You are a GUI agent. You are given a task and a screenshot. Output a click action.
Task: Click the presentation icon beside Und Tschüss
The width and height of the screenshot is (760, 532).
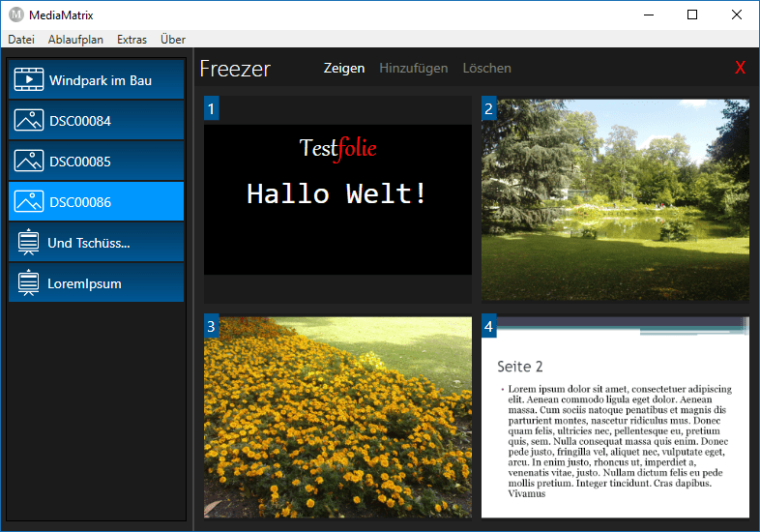[x=29, y=243]
